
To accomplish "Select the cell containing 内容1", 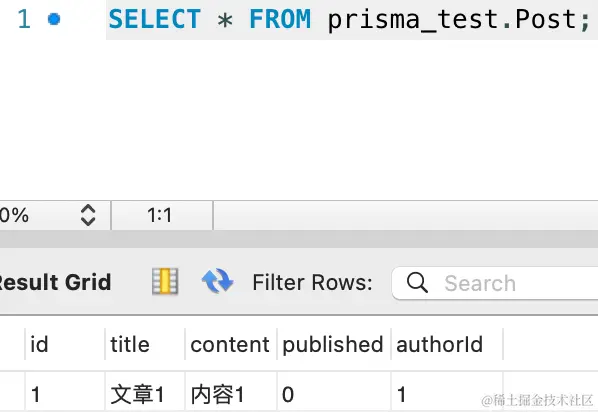I will point(231,394).
